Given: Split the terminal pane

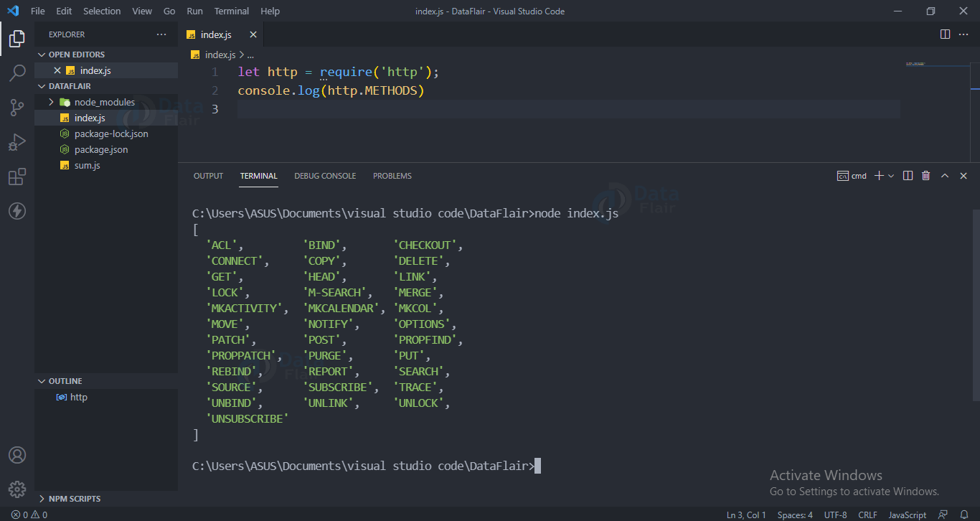Looking at the screenshot, I should (908, 175).
